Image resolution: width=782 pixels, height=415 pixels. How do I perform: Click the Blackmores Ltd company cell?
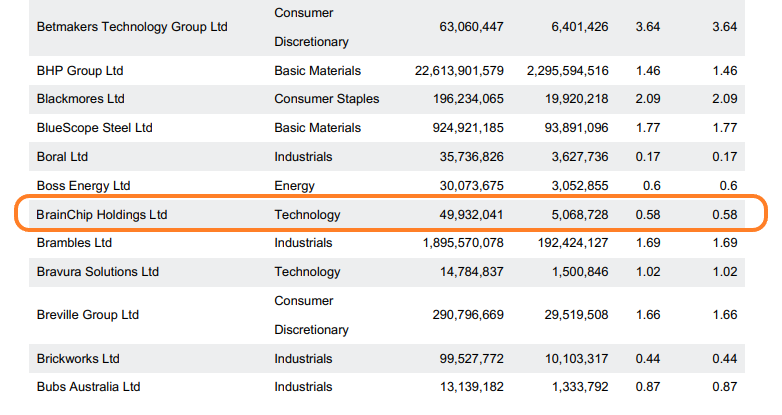(80, 99)
